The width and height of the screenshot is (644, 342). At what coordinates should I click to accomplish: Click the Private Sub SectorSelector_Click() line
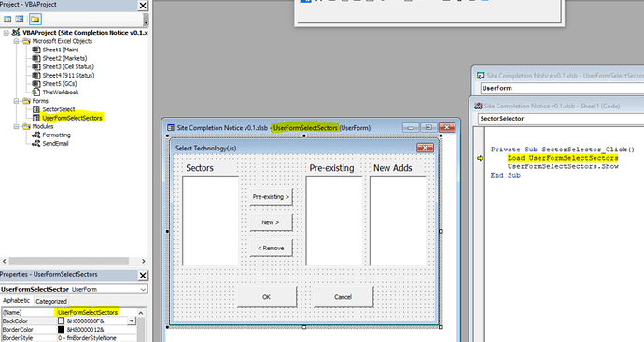pos(563,150)
